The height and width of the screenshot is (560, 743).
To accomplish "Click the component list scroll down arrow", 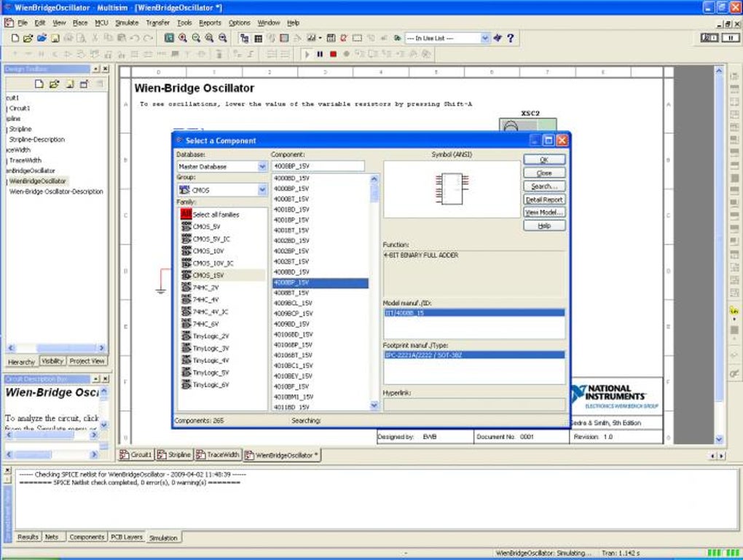I will coord(374,405).
